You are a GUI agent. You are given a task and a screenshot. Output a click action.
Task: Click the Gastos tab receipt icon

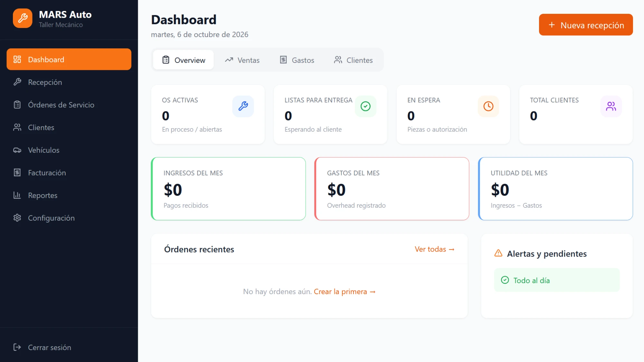(x=283, y=60)
